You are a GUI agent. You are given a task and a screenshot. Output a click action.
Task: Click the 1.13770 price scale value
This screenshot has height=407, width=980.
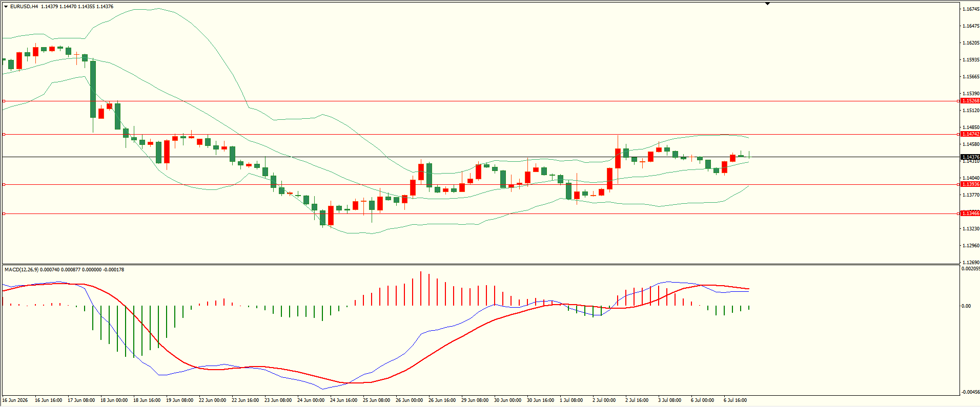(x=971, y=195)
